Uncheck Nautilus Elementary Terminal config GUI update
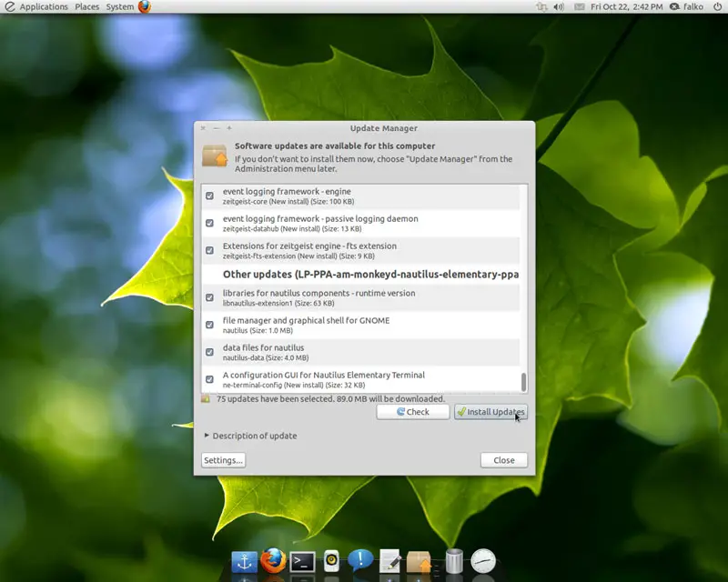Screen dimensions: 728x582 [210, 379]
